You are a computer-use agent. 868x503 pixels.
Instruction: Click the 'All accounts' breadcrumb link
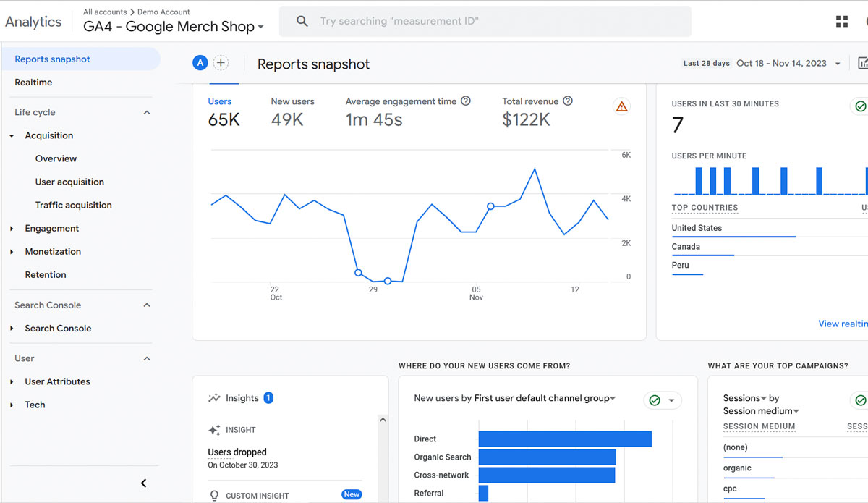105,12
